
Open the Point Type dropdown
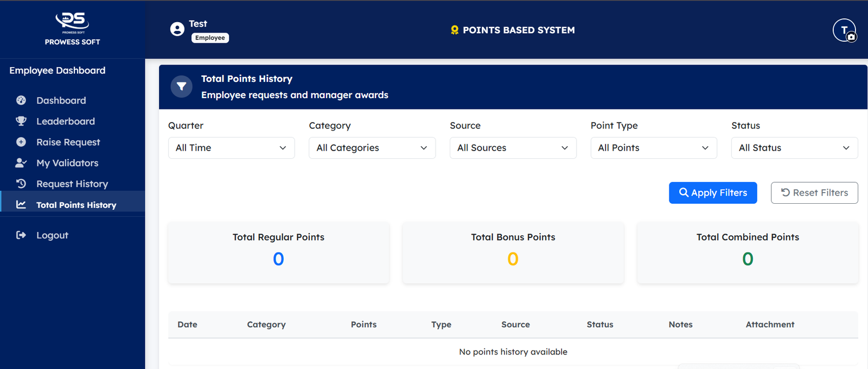pyautogui.click(x=653, y=148)
